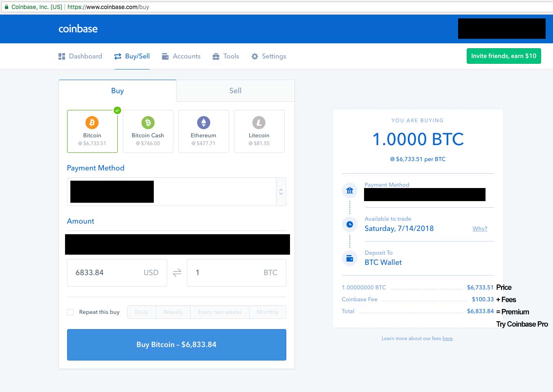Switch to the Sell tab

[235, 90]
